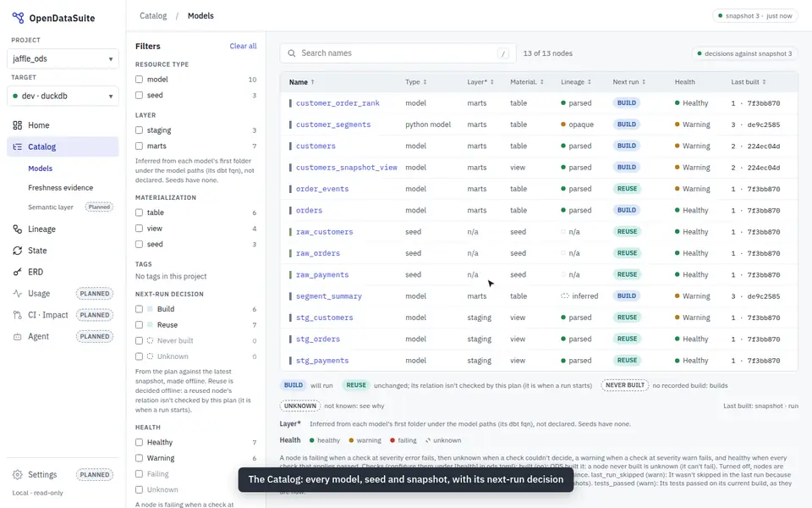Open the stg_payments model link
The width and height of the screenshot is (812, 508).
[322, 361]
